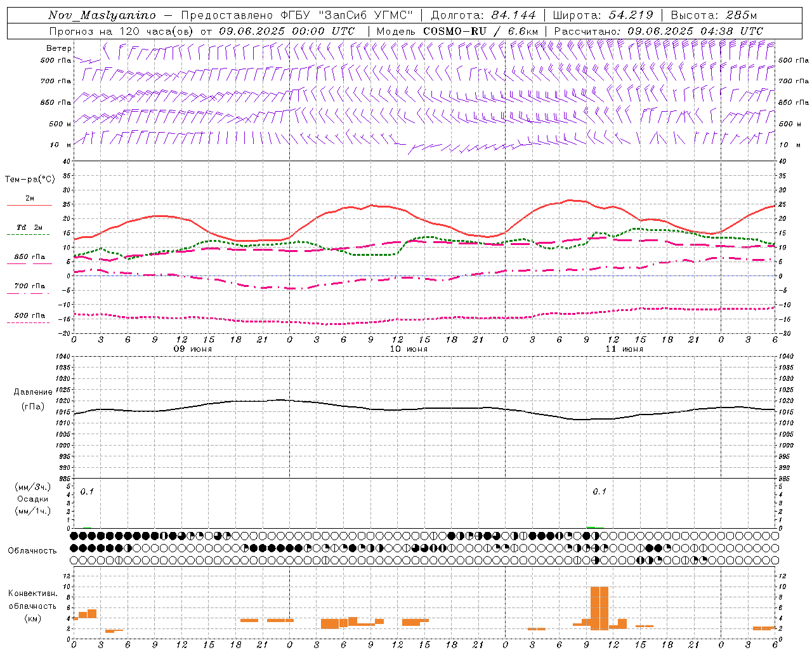Click the '(мм/3ч.)' precipitation unit label
This screenshot has width=812, height=650.
[33, 487]
